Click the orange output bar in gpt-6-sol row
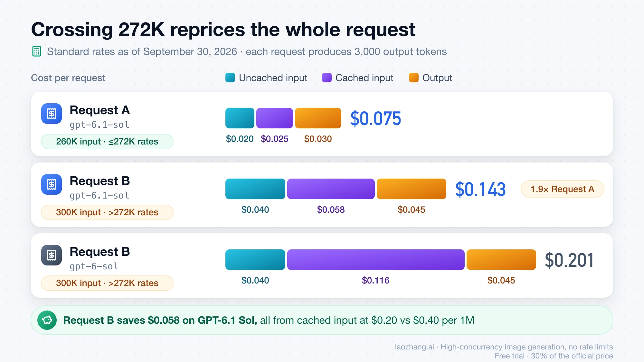 point(501,260)
